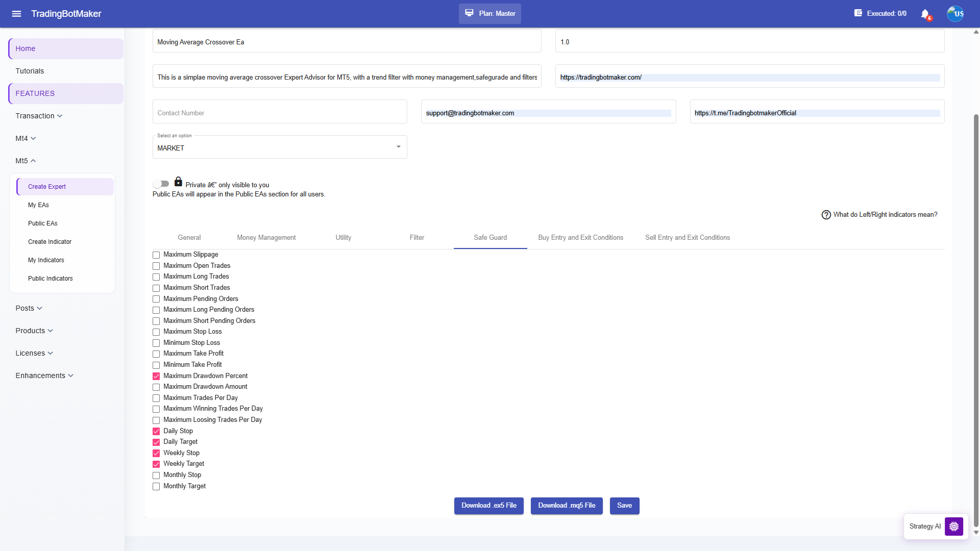Open the Strategy AI assistant
980x551 pixels.
tap(936, 527)
